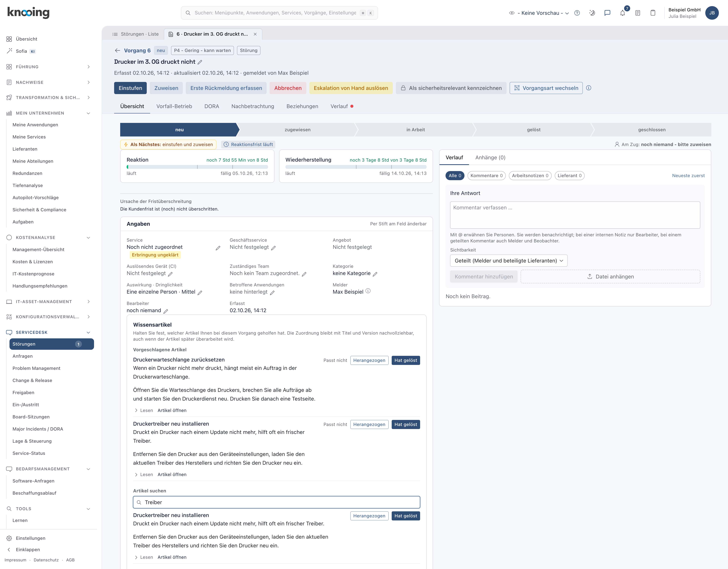Screen dimensions: 728x569
Task: Select the Arbeitsnotizen 0 filter chip
Action: pyautogui.click(x=530, y=176)
